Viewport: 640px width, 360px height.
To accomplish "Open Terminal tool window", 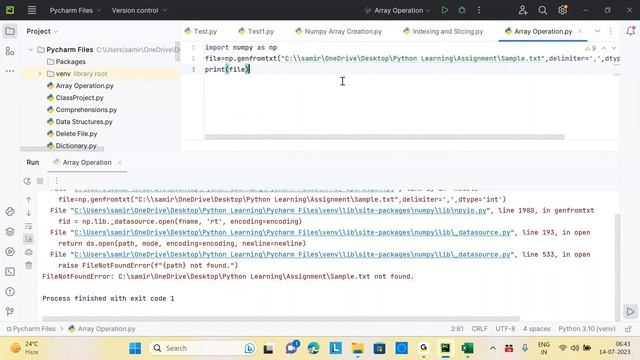I will point(10,271).
